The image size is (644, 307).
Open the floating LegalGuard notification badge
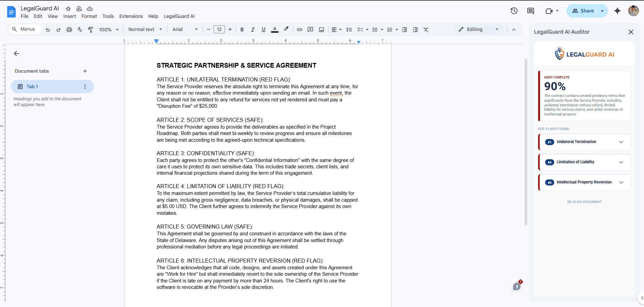pos(517,286)
